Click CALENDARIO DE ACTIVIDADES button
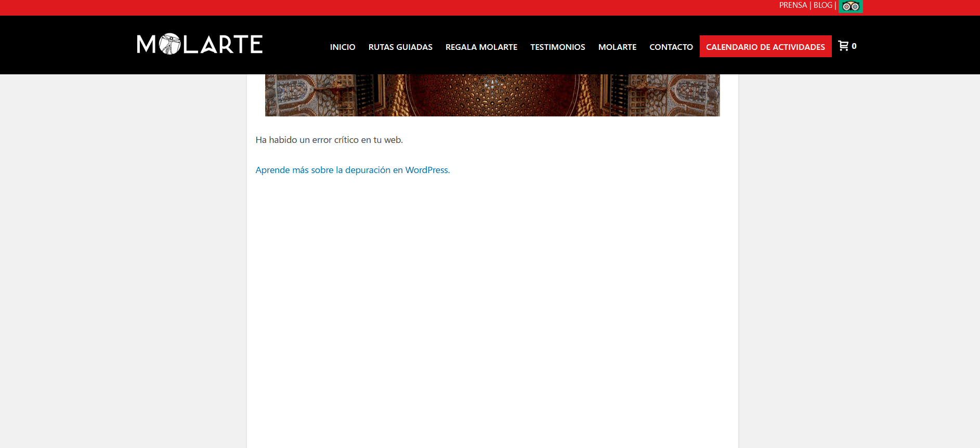 [765, 46]
